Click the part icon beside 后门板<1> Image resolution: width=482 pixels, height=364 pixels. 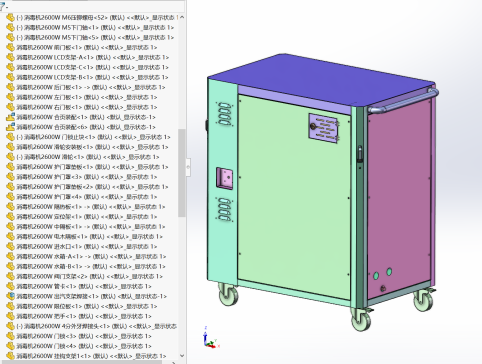tap(10, 87)
